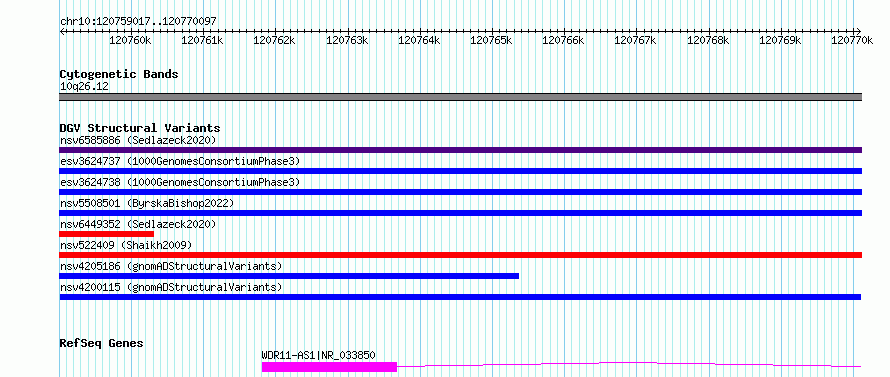Click ruler tick label 120762k
The image size is (890, 377).
click(275, 40)
